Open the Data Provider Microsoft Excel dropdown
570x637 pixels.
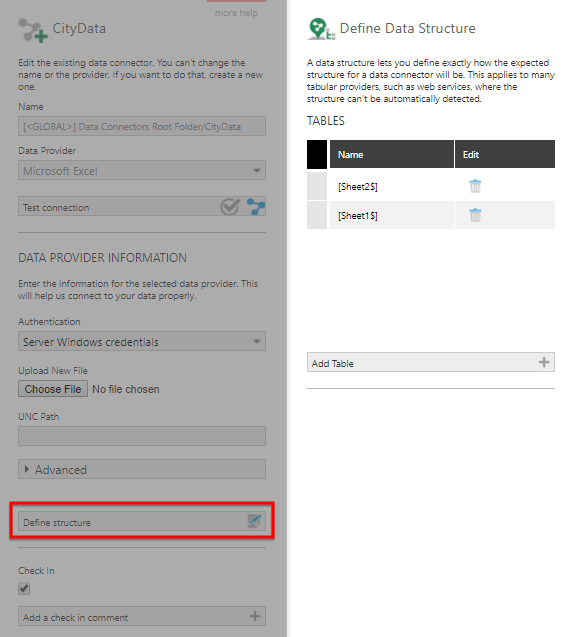[142, 170]
